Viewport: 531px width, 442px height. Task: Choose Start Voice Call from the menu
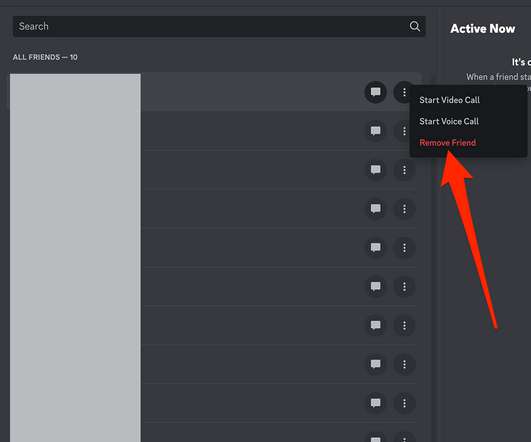449,121
